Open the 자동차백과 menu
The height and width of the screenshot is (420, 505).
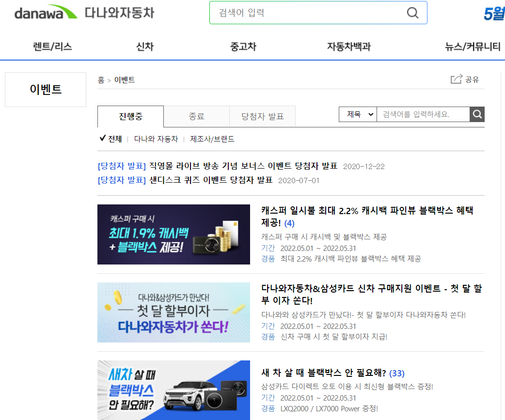click(349, 47)
